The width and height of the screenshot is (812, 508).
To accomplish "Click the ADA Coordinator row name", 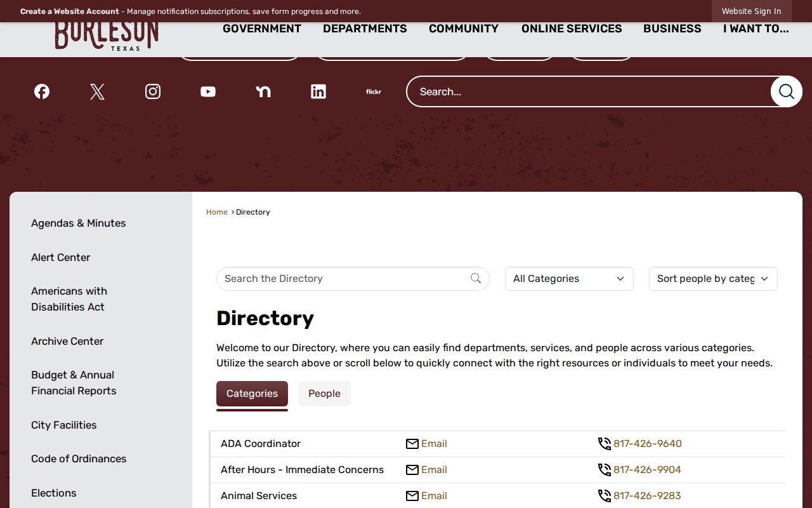I will tap(261, 444).
